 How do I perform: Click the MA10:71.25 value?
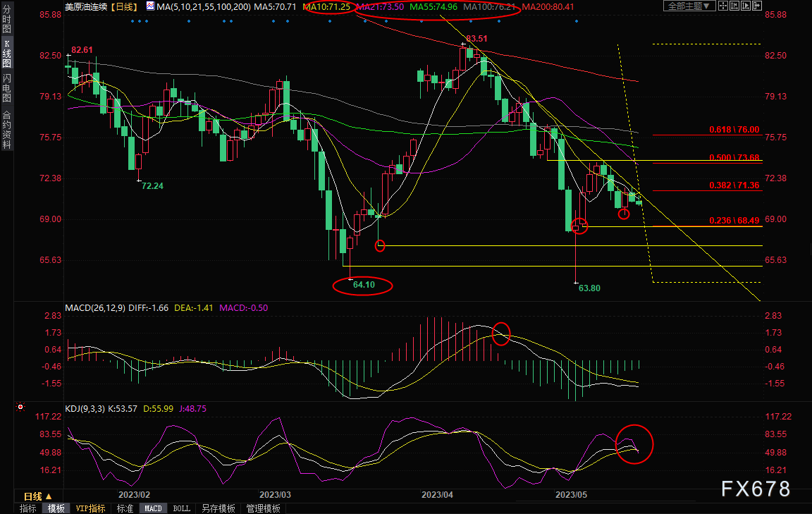[x=326, y=7]
